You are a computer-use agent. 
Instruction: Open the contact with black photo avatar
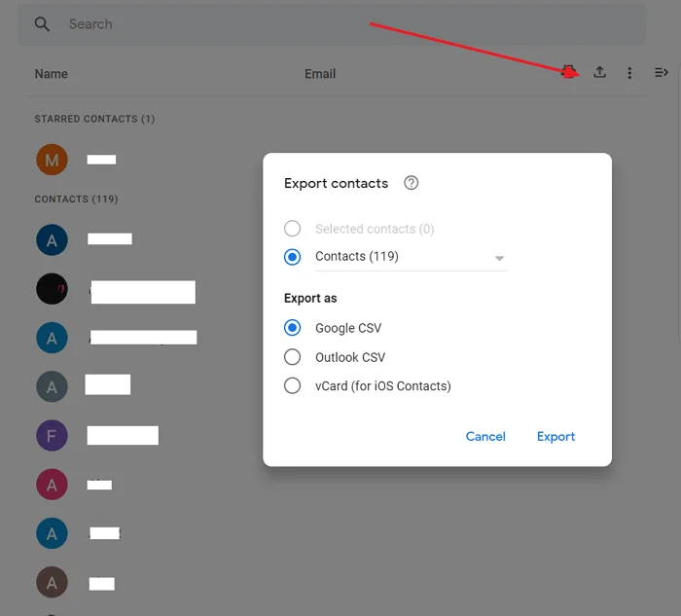pyautogui.click(x=52, y=289)
